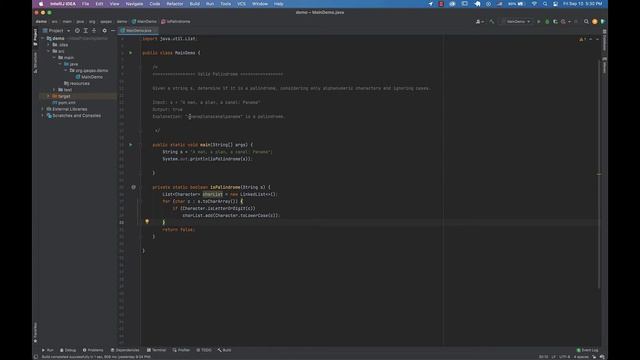
Task: Toggle the Favorites tool window stripe
Action: 36,333
